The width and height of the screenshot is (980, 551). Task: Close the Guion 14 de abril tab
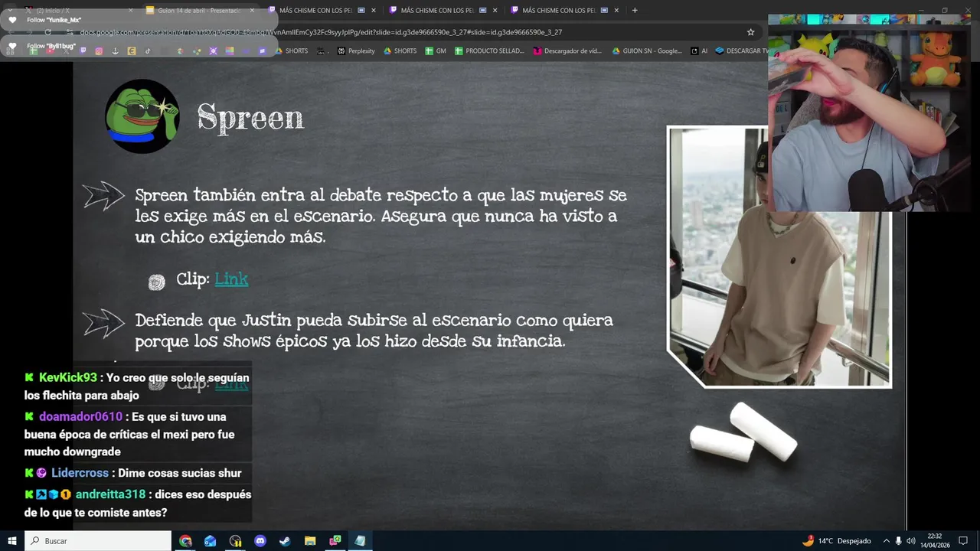[252, 10]
